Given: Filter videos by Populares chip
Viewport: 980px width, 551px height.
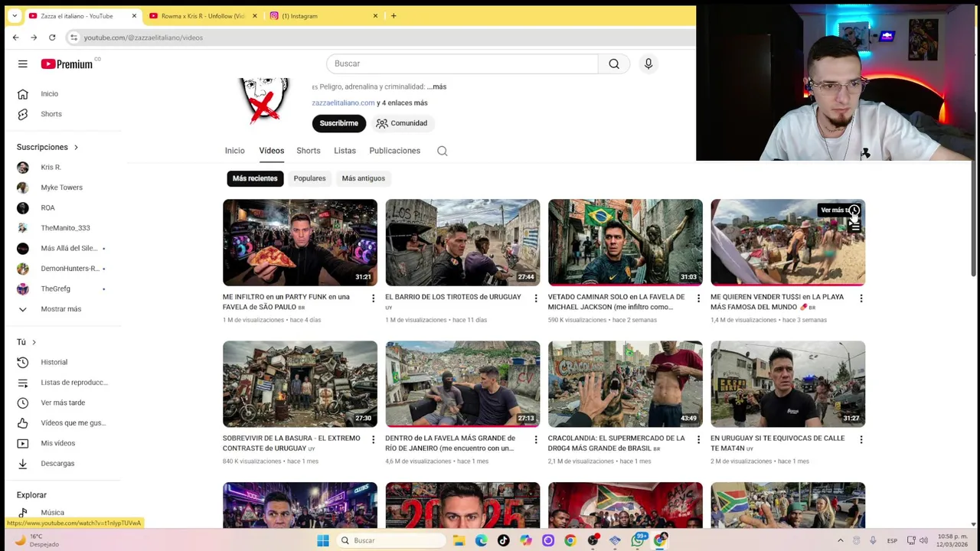Looking at the screenshot, I should [x=309, y=178].
